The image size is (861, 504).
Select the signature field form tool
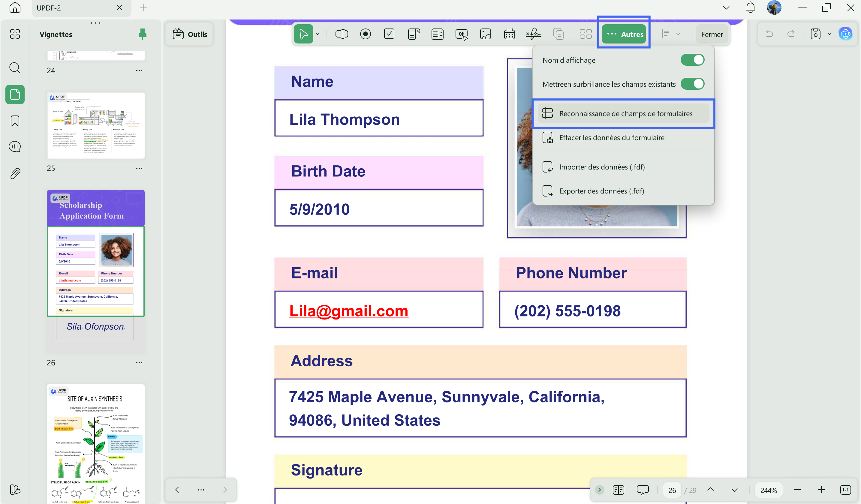tap(533, 34)
